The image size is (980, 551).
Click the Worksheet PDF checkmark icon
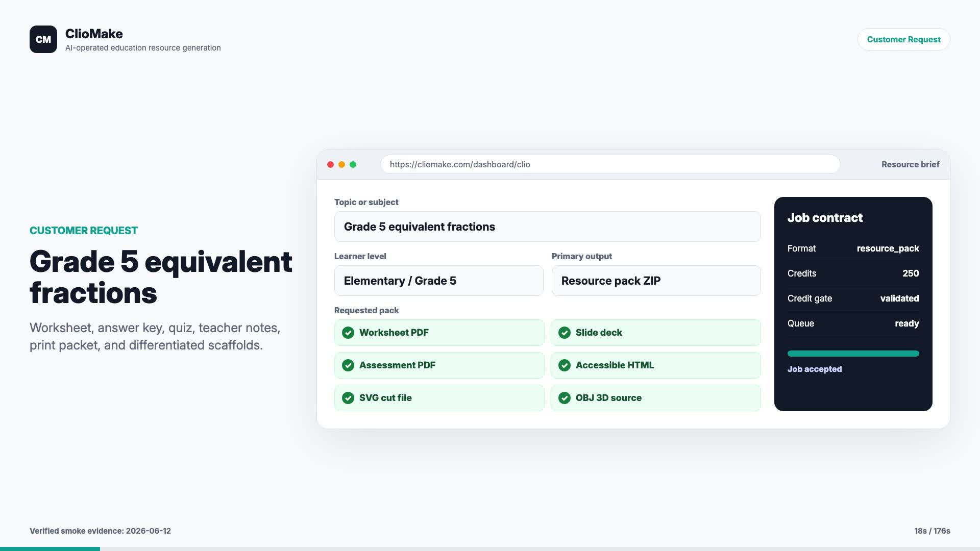(x=348, y=333)
